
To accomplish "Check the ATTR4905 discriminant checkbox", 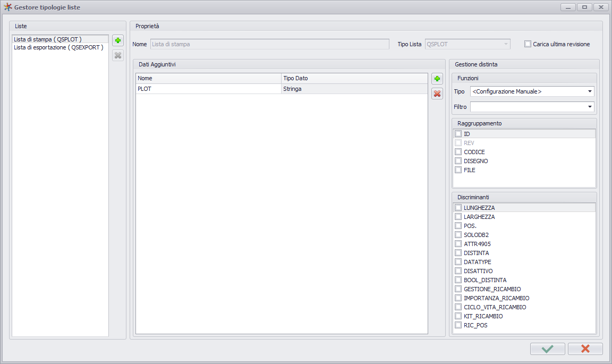I will click(x=458, y=244).
